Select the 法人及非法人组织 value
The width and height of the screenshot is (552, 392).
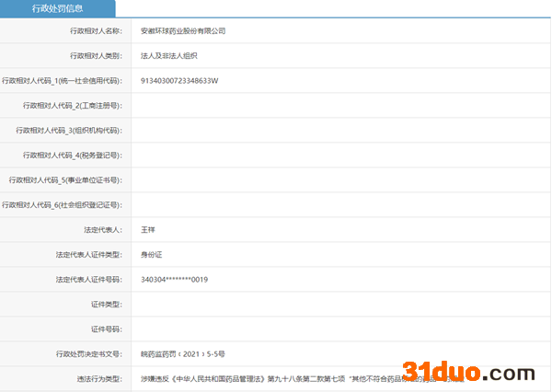point(168,55)
